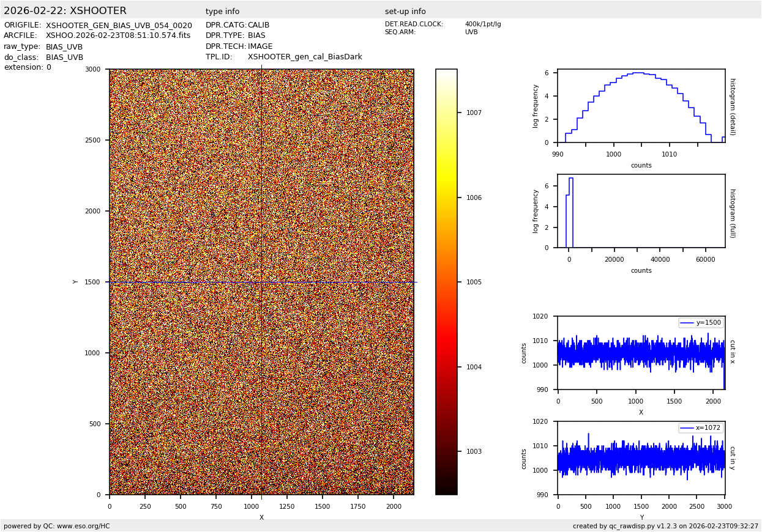Click the "type info" header
Screen dimensions: 762x532
tap(222, 12)
